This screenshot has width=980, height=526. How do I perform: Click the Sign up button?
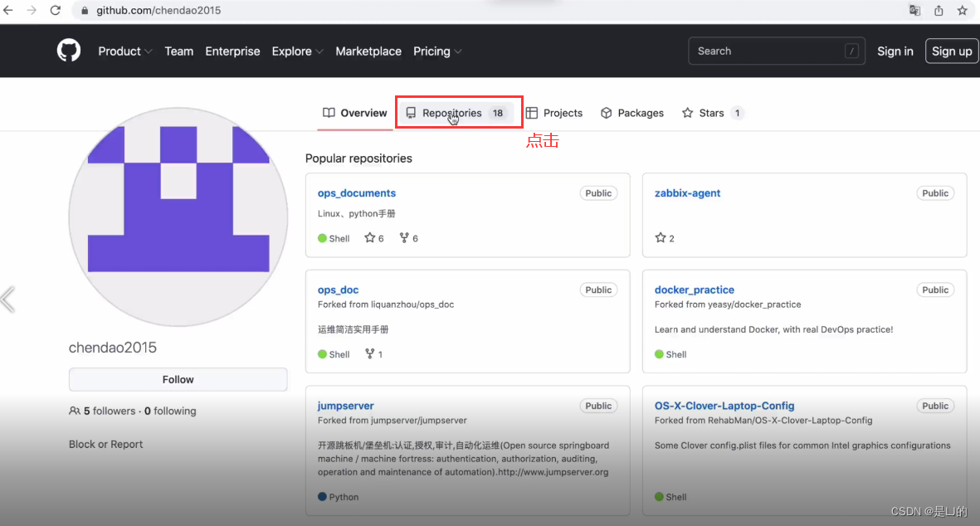coord(952,51)
